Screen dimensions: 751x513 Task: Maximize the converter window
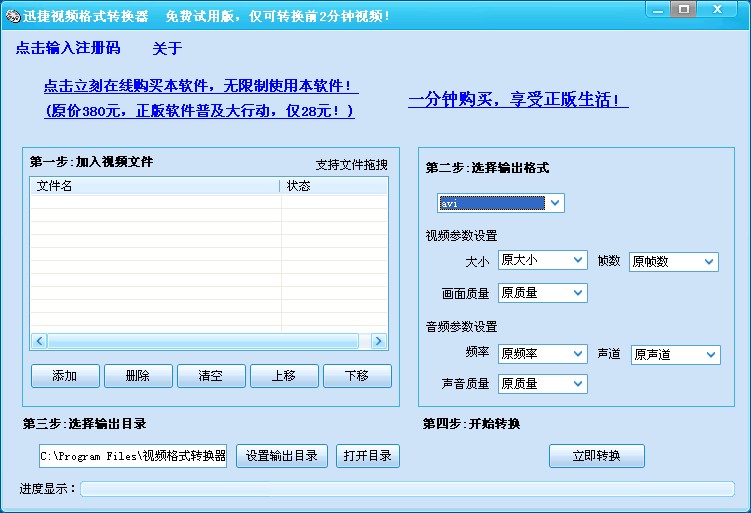[x=683, y=9]
